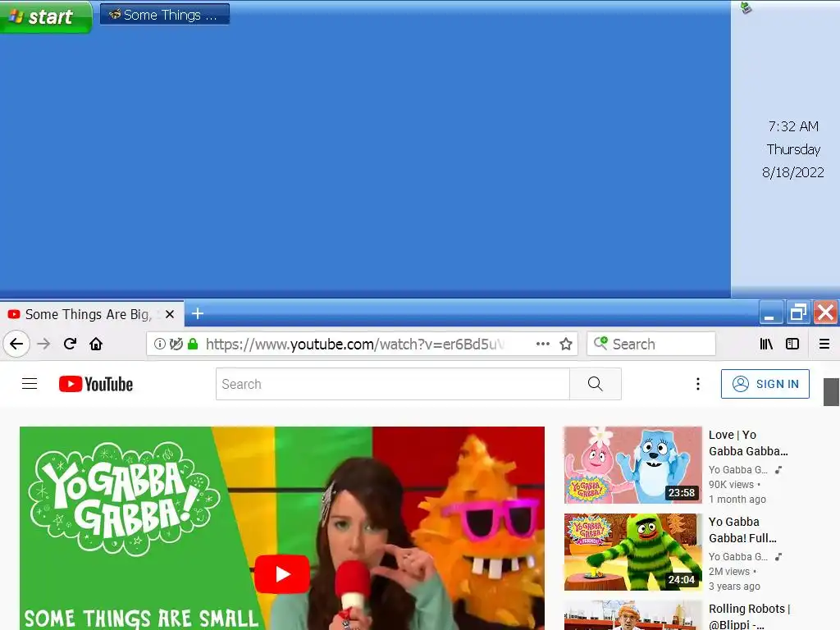The width and height of the screenshot is (840, 630).
Task: Click the YouTube search magnifier button
Action: tap(596, 384)
